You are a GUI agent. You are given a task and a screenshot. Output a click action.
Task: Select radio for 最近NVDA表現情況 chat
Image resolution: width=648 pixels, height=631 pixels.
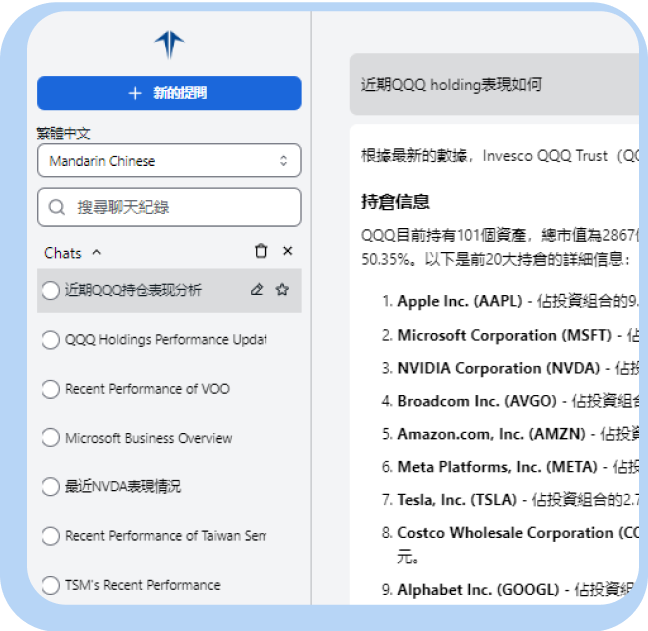pyautogui.click(x=50, y=486)
